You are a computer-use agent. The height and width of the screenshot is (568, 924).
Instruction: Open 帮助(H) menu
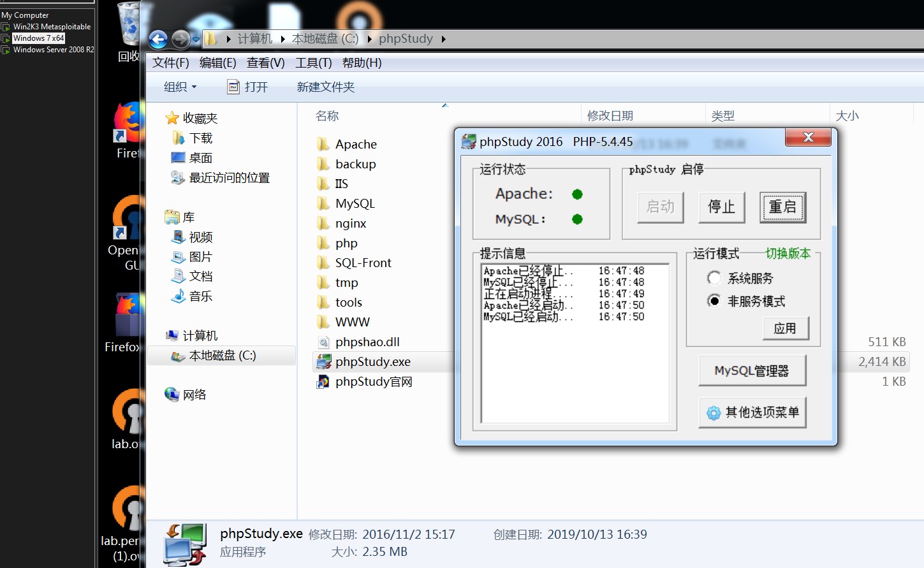click(362, 62)
